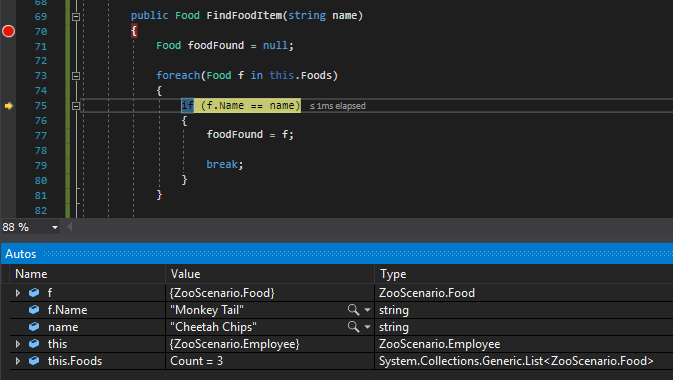Open text visualizer magnifier for f.Name

click(353, 310)
